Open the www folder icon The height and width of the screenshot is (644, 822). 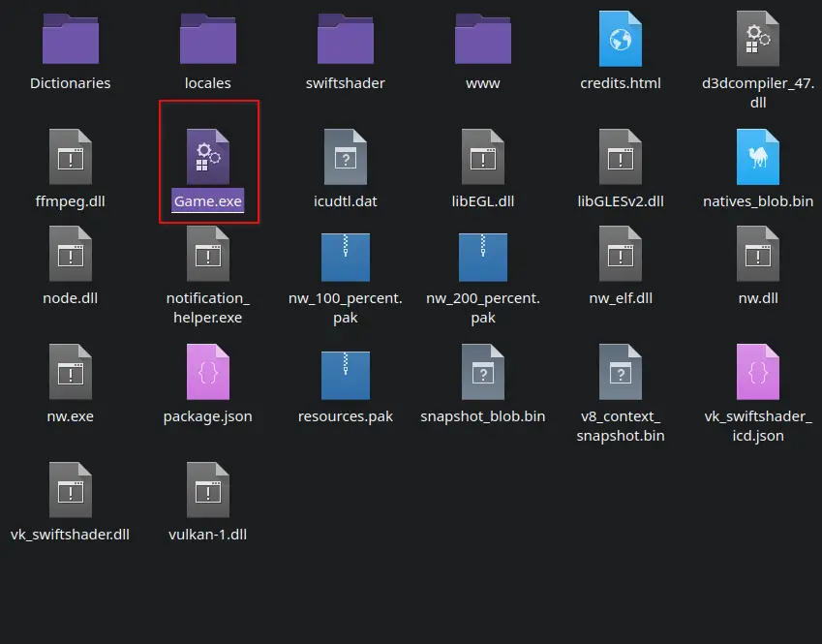coord(483,39)
